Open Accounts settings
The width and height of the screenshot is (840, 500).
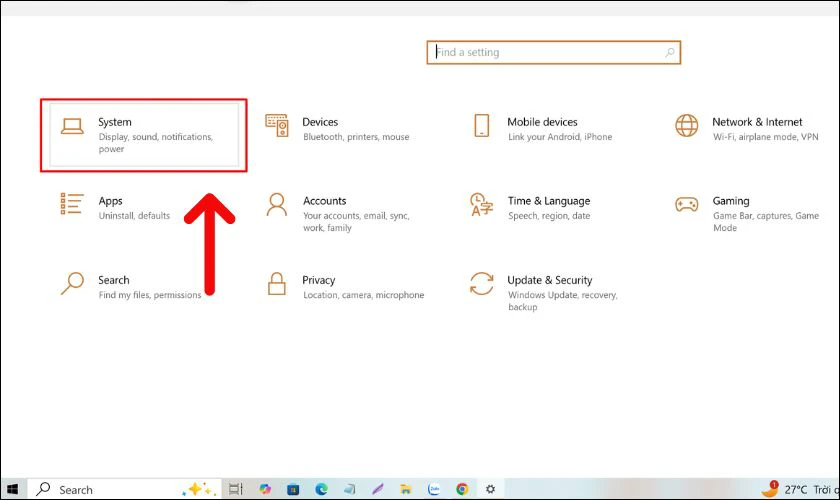pyautogui.click(x=338, y=213)
